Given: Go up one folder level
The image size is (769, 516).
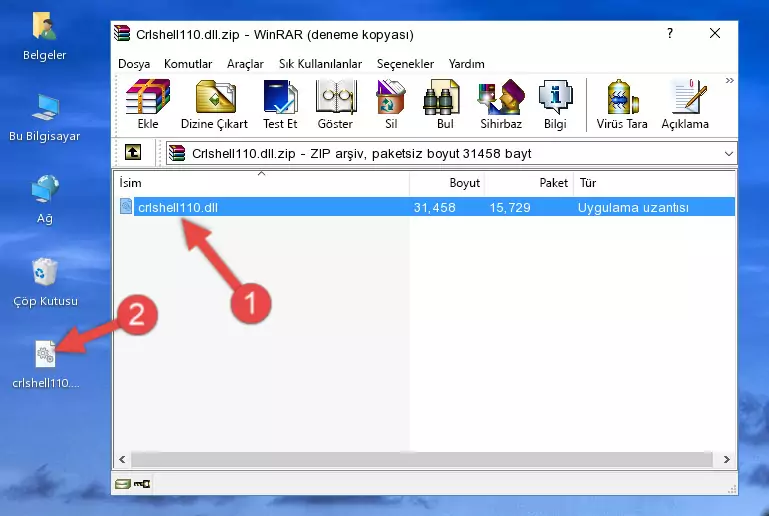Looking at the screenshot, I should (x=133, y=153).
